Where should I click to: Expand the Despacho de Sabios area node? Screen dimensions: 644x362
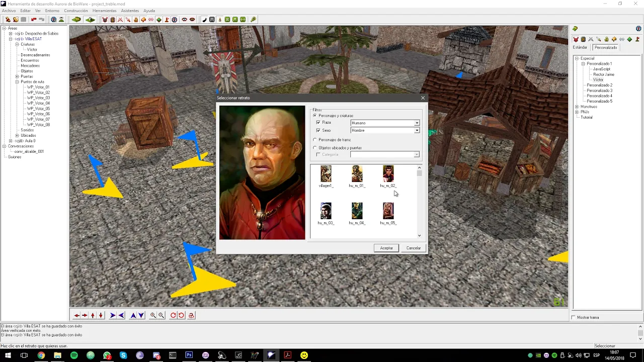coord(11,34)
